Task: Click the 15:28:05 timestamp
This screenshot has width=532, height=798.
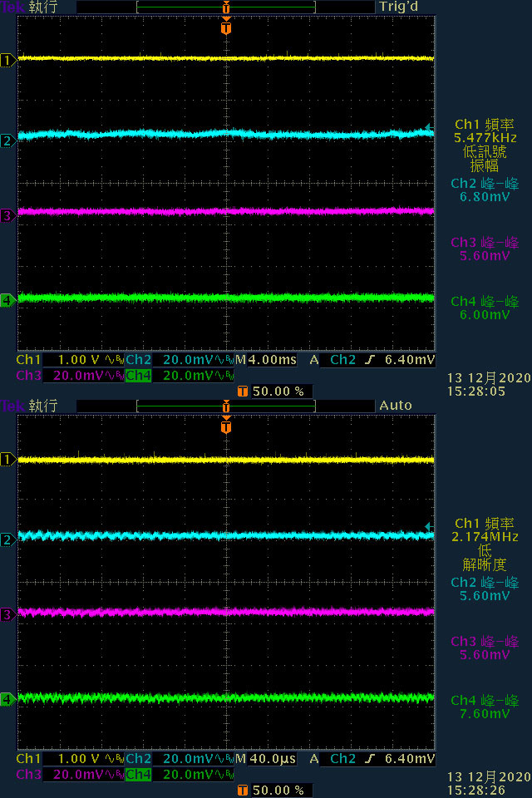Action: tap(476, 392)
